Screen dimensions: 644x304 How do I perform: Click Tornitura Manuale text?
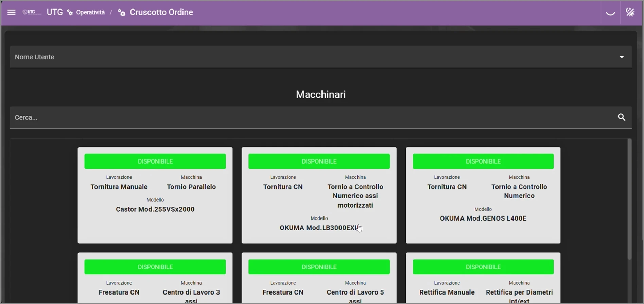119,187
